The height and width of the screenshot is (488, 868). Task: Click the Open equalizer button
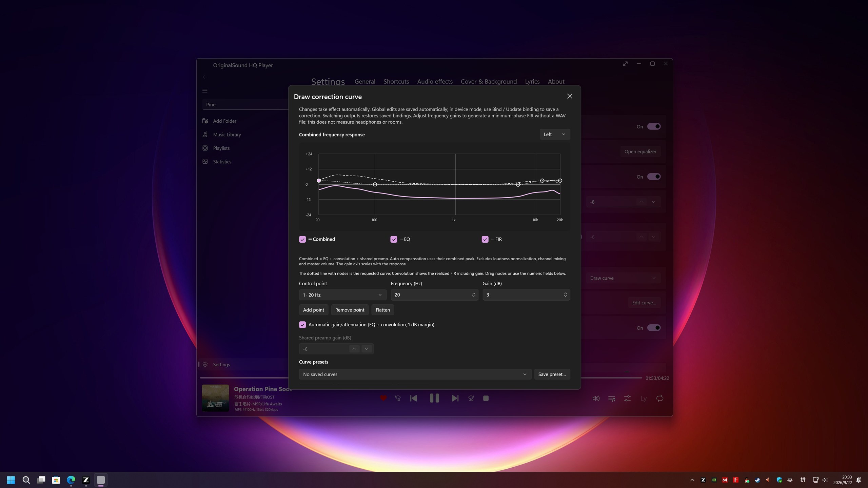(640, 151)
